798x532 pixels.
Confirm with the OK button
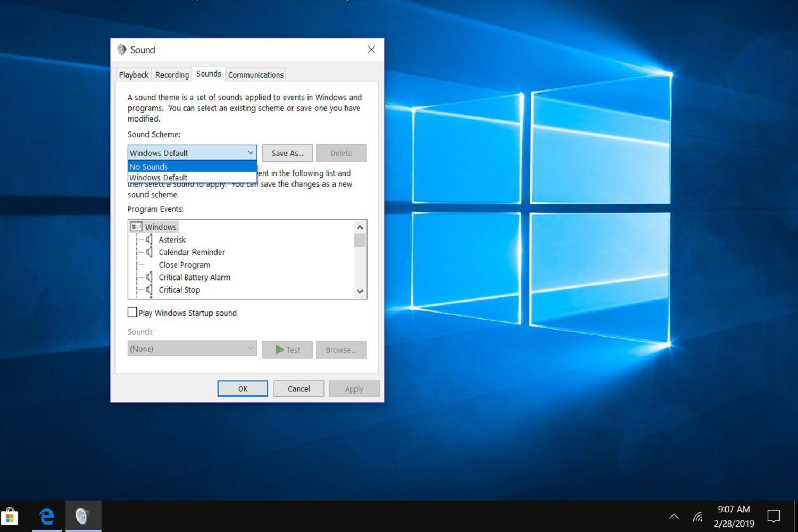(243, 389)
